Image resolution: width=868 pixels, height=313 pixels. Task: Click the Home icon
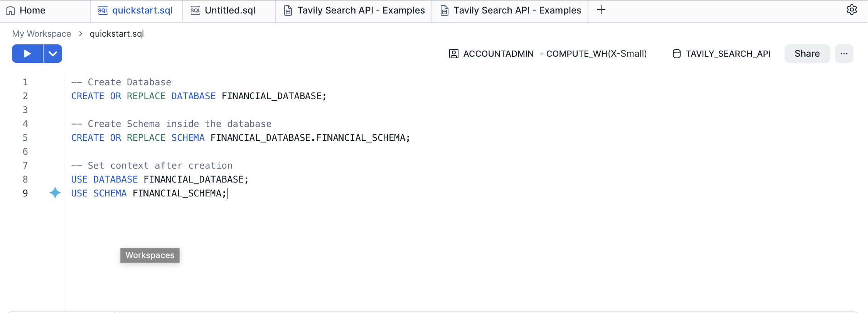pos(10,10)
